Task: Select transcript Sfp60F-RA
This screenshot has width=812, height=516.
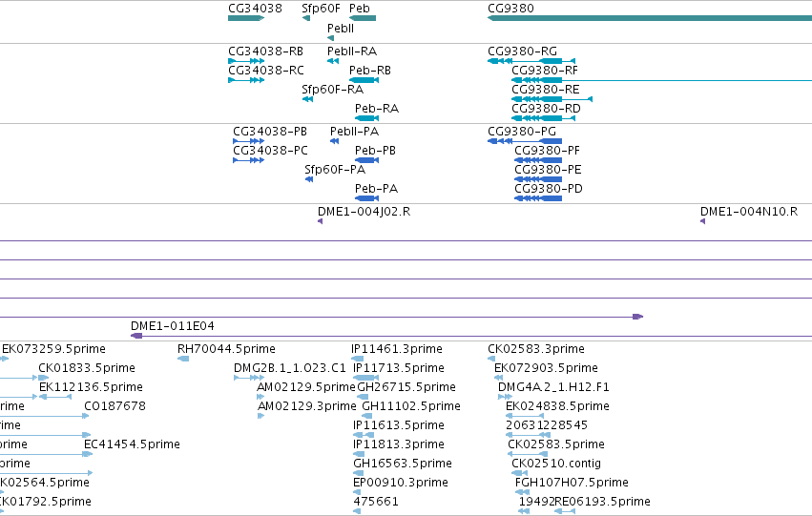Action: click(x=307, y=99)
